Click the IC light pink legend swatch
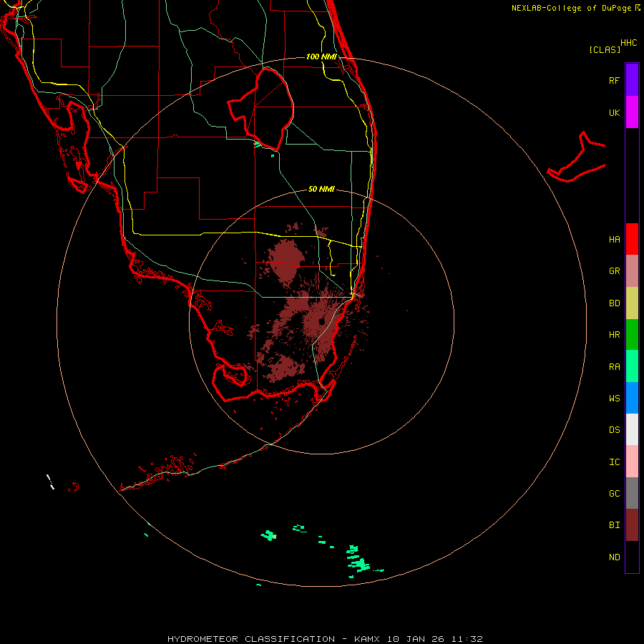644x644 pixels. click(632, 462)
